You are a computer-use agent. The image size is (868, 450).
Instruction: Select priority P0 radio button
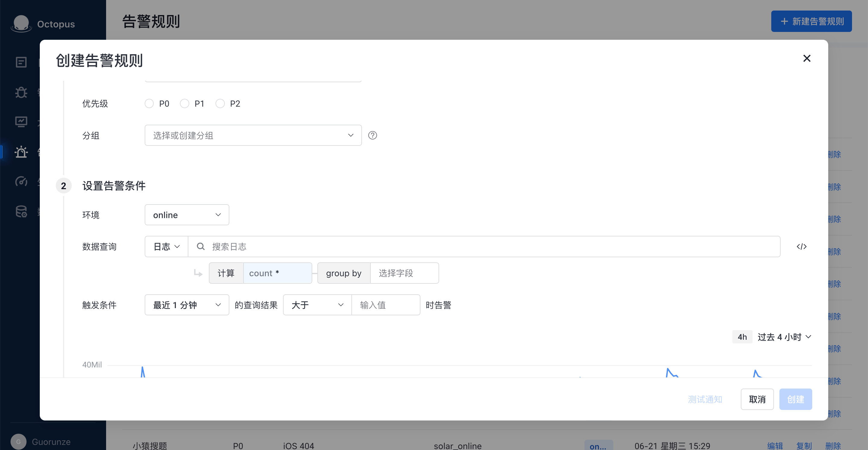pos(149,103)
